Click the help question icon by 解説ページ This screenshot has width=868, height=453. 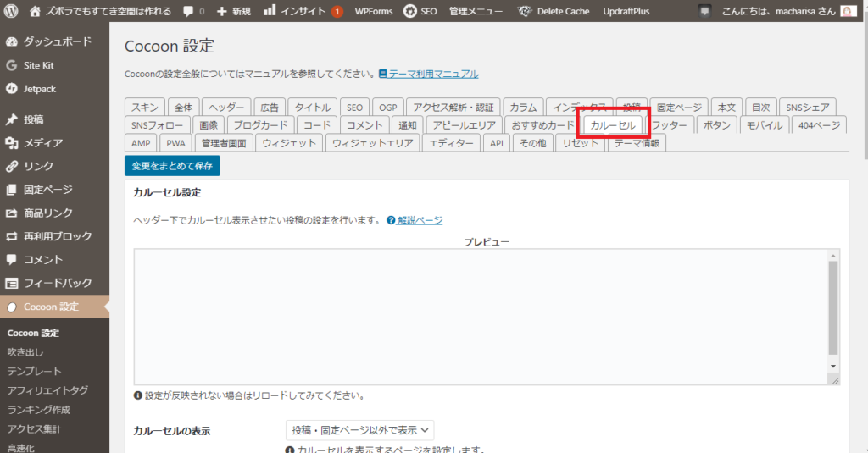(391, 220)
